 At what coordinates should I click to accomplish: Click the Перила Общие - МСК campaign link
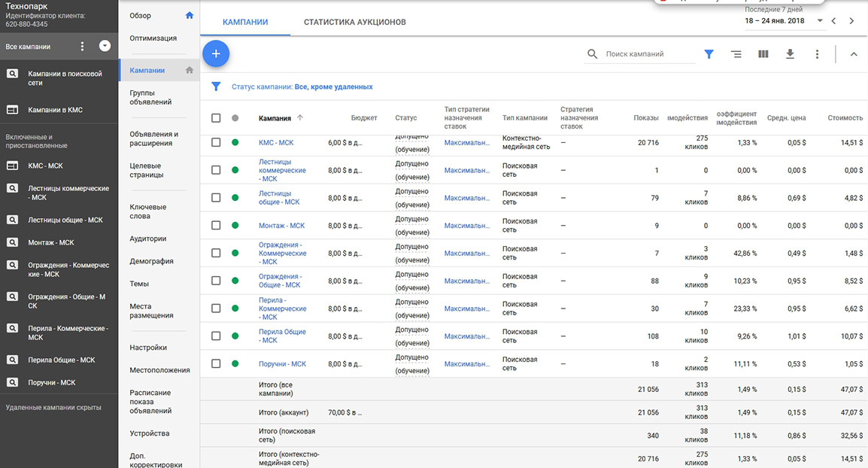pyautogui.click(x=281, y=336)
